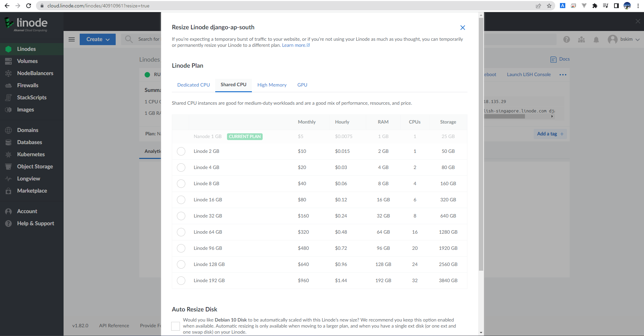The height and width of the screenshot is (336, 644).
Task: Click the search magnifier icon
Action: click(x=129, y=39)
